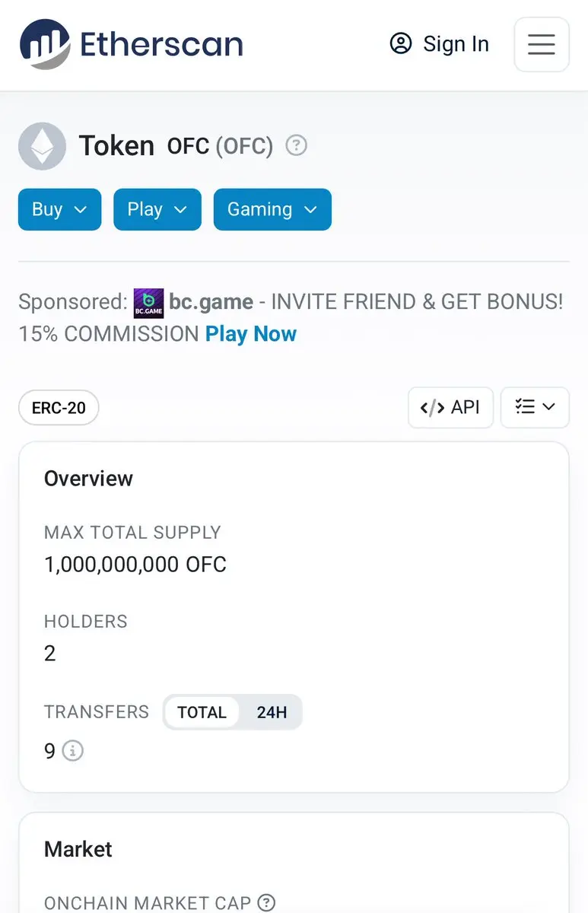Click the ERC-20 tag badge
Viewport: 588px width, 913px height.
[x=59, y=408]
